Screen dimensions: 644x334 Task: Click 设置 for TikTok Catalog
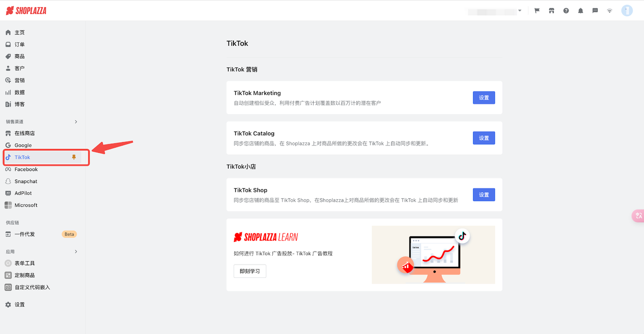tap(484, 138)
